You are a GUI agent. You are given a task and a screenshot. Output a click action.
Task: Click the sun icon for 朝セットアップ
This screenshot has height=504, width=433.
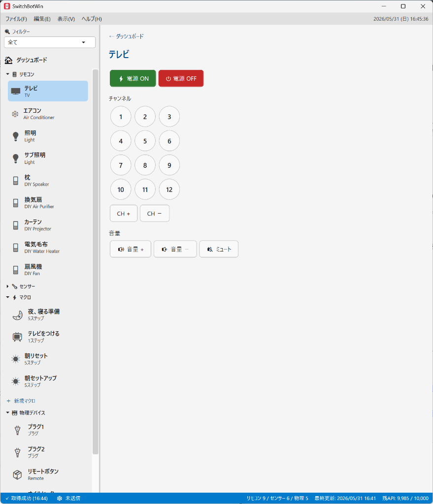point(15,381)
